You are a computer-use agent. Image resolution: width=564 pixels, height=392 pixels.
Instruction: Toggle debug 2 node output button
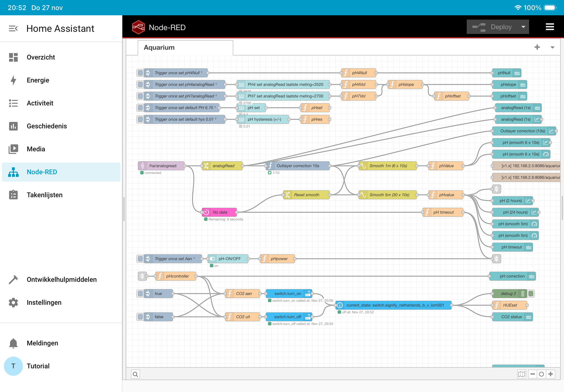pos(531,294)
